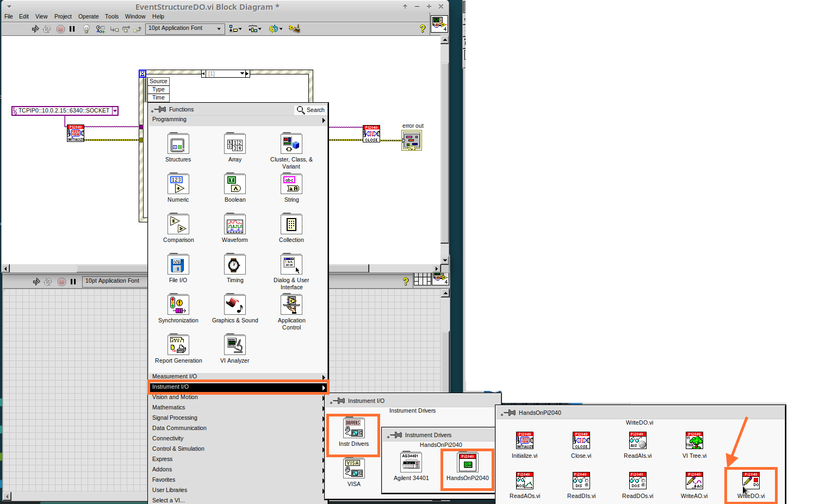This screenshot has width=813, height=504.
Task: Click the Run arrow in Block Diagram toolbar
Action: coord(35,29)
